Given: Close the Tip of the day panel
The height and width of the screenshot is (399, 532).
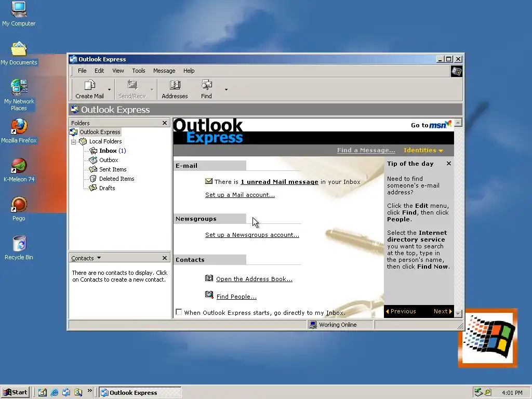Looking at the screenshot, I should click(449, 164).
